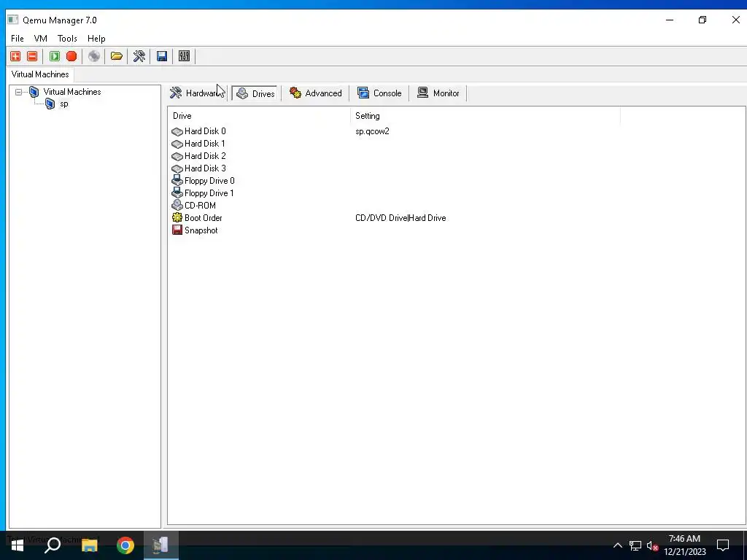Open the Help menu

[96, 39]
